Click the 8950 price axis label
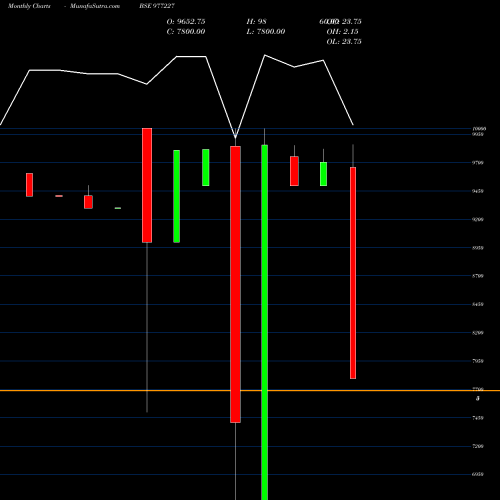Image resolution: width=500 pixels, height=500 pixels. coord(478,248)
